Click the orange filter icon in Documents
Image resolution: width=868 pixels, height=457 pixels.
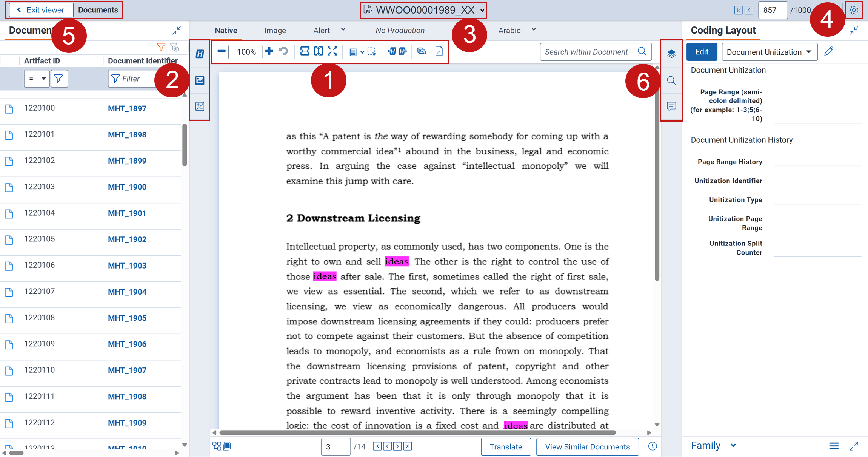point(161,47)
